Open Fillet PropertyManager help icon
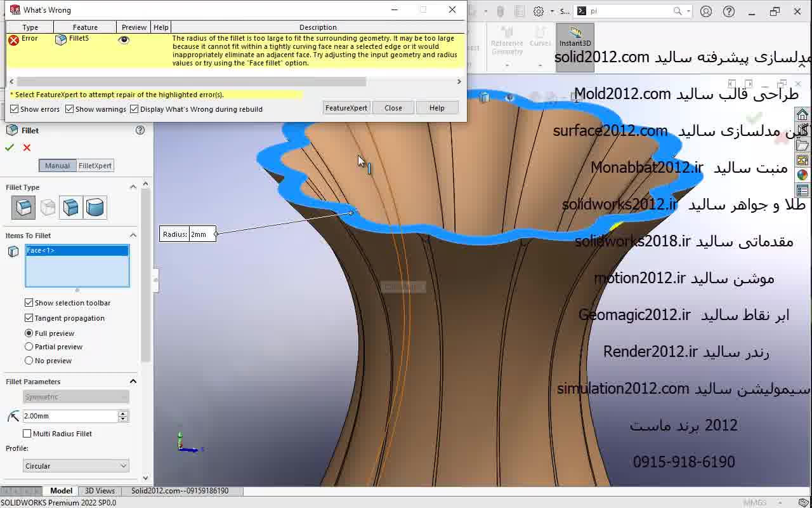Image resolution: width=812 pixels, height=508 pixels. pyautogui.click(x=140, y=130)
